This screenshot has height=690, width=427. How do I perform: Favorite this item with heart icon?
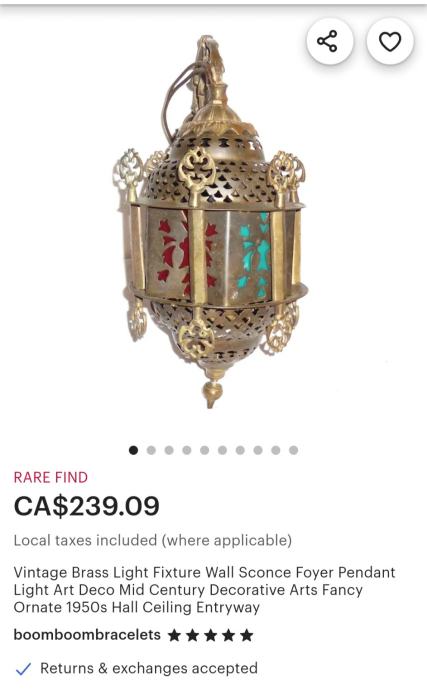tap(390, 41)
